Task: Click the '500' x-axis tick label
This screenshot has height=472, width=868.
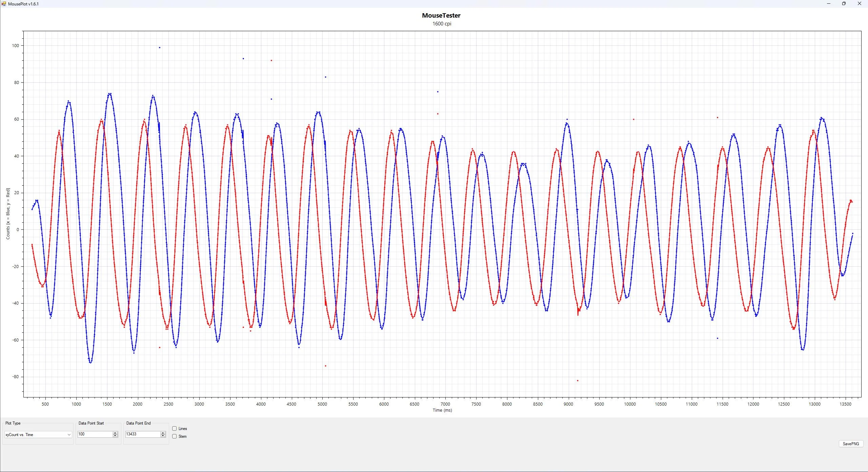Action: (45, 404)
